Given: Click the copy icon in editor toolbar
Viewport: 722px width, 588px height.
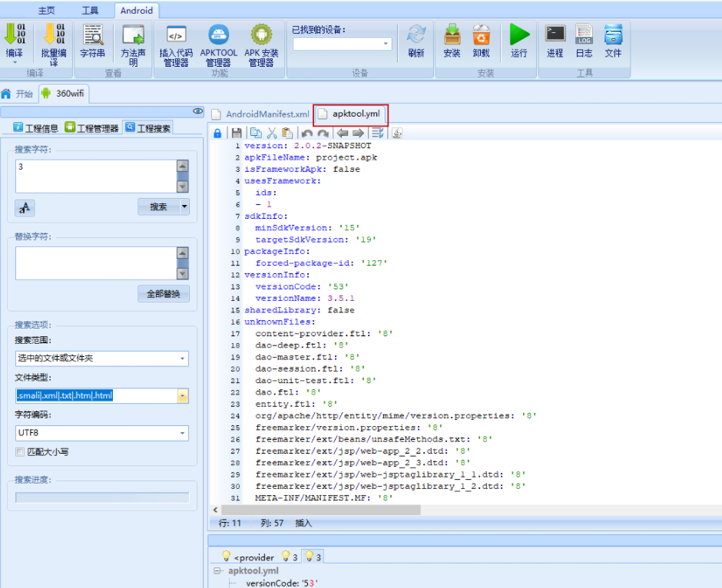Looking at the screenshot, I should pyautogui.click(x=256, y=134).
